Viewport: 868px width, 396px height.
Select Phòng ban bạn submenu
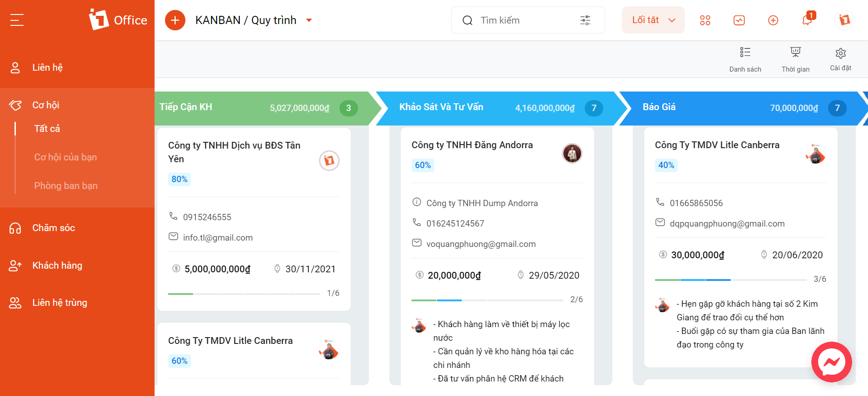[x=66, y=186]
